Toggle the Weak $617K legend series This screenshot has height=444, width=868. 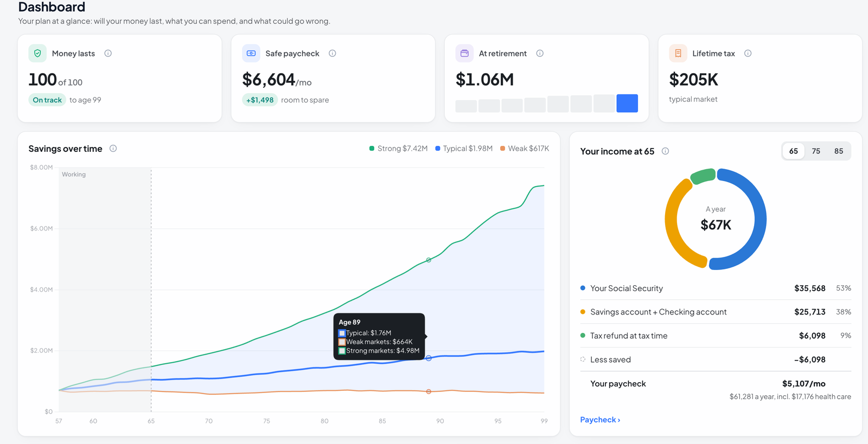click(525, 149)
